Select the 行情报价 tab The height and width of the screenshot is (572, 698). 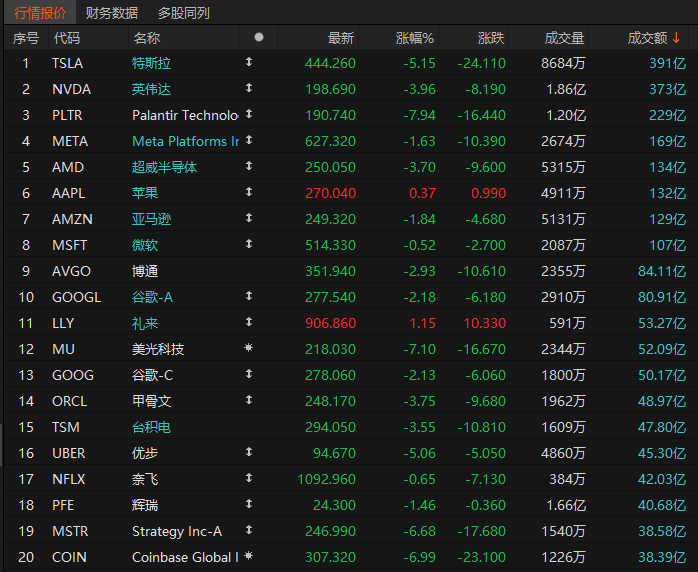[40, 13]
